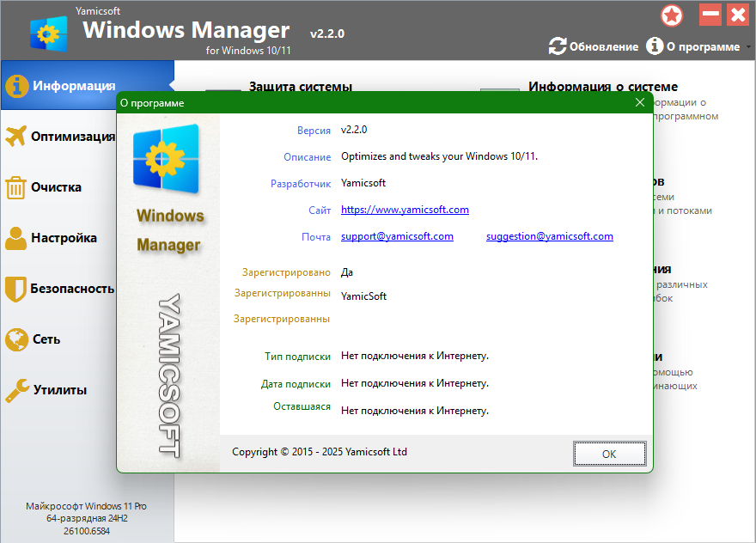Confirm the about dialog with OK
The height and width of the screenshot is (543, 756).
(609, 454)
